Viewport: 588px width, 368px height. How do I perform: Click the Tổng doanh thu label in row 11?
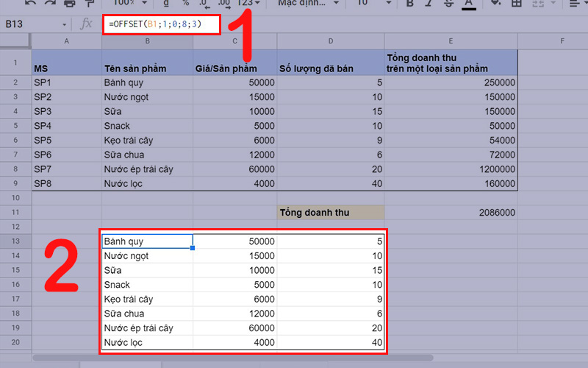[330, 213]
